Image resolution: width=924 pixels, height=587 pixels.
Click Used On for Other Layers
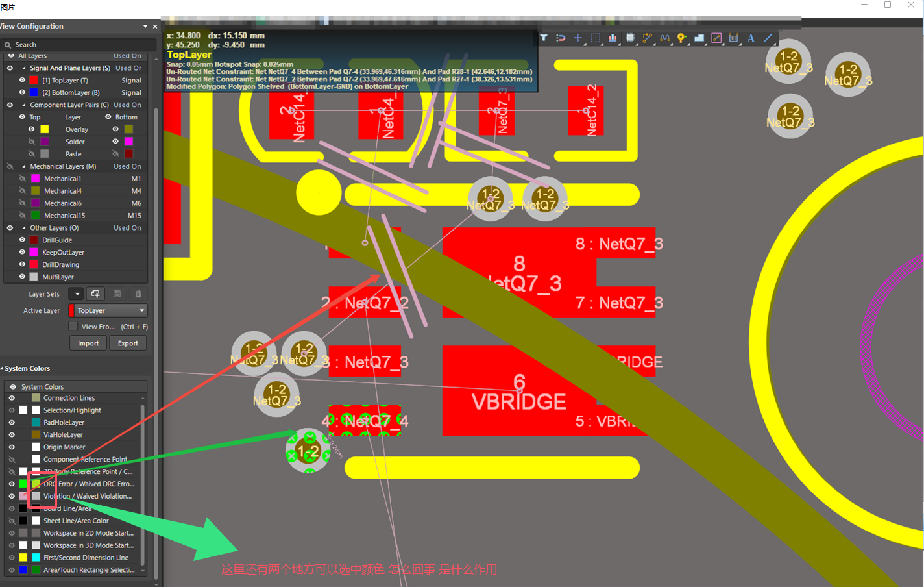tap(127, 228)
